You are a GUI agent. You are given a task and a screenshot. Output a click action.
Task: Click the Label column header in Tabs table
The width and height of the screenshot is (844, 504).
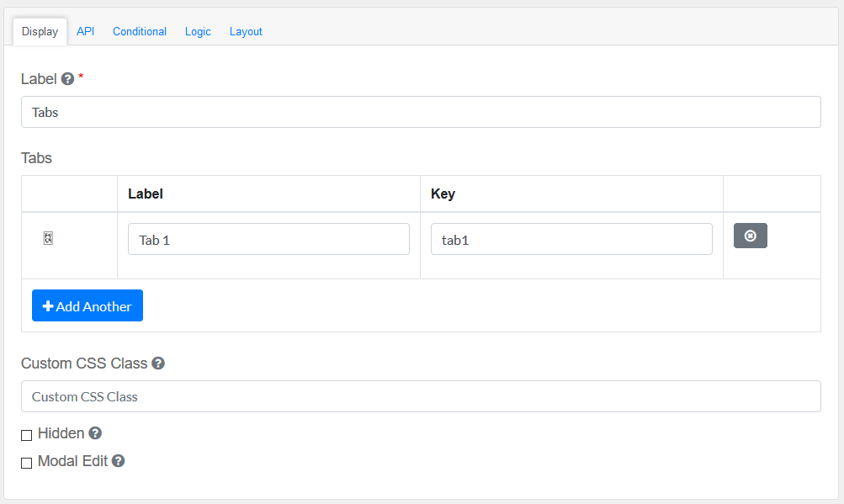point(146,194)
